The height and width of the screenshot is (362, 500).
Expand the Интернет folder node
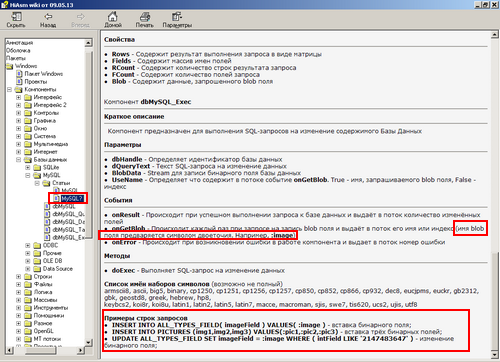click(19, 152)
